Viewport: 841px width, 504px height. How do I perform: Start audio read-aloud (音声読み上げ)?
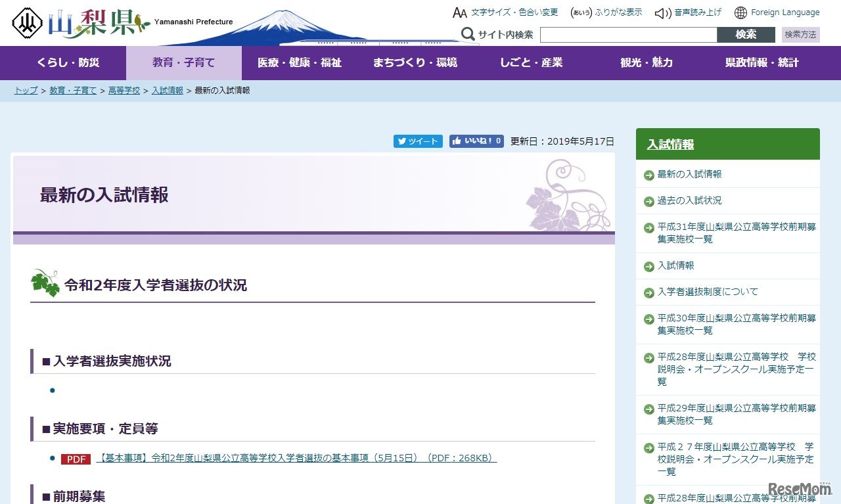(x=689, y=12)
